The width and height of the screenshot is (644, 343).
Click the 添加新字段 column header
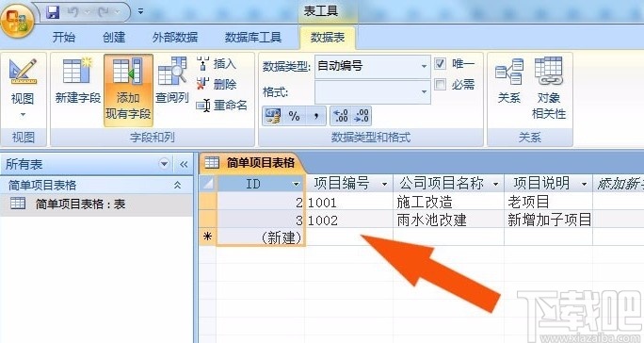pos(619,184)
